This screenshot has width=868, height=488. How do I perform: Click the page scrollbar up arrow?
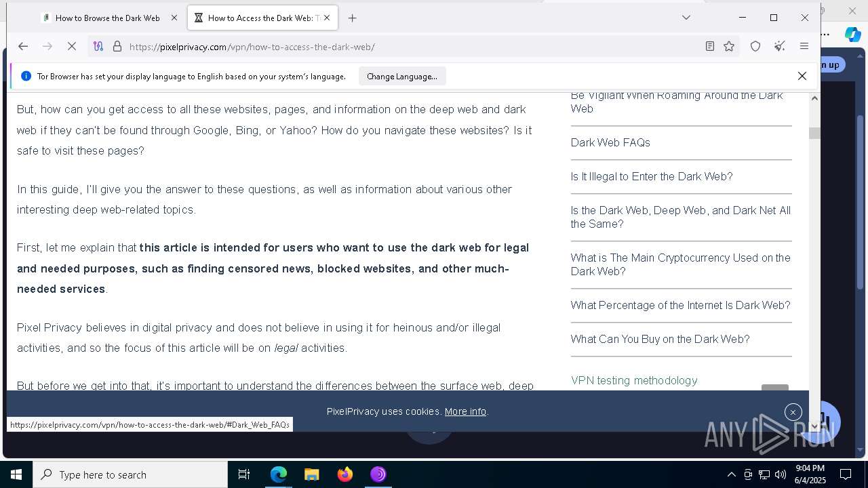point(814,98)
